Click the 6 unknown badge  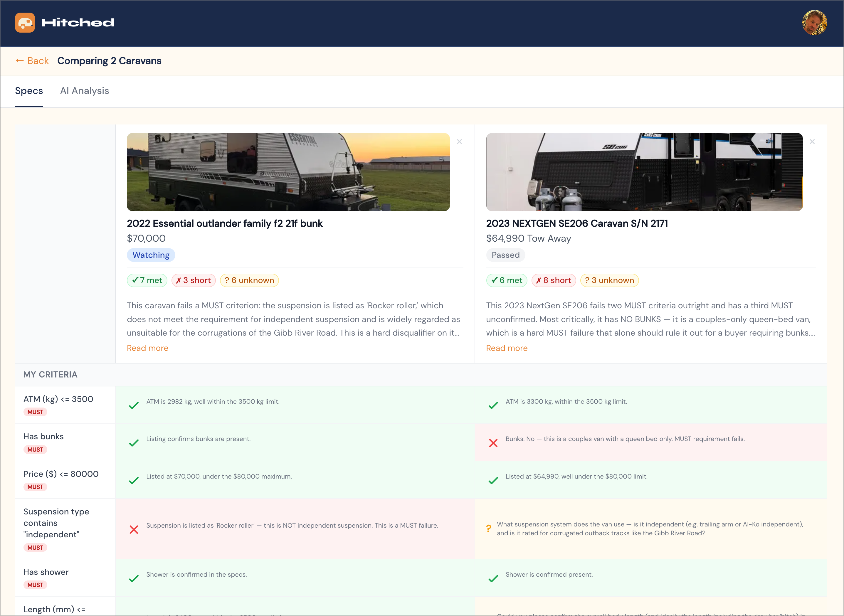(249, 280)
